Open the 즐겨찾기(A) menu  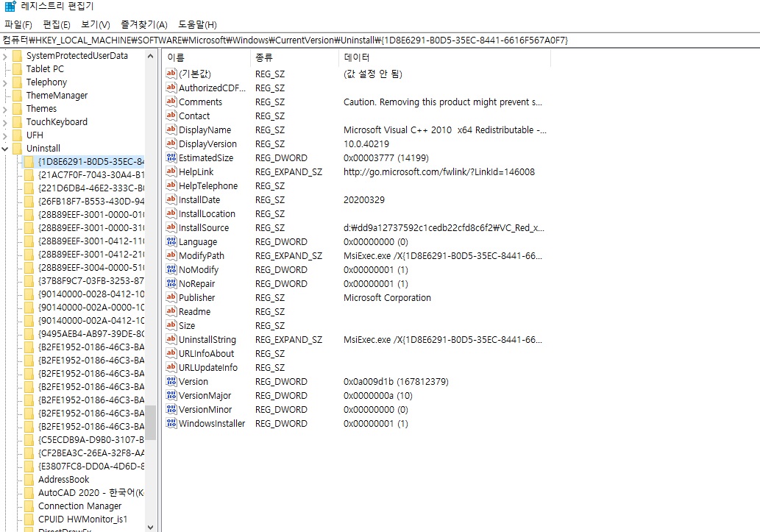pyautogui.click(x=144, y=25)
